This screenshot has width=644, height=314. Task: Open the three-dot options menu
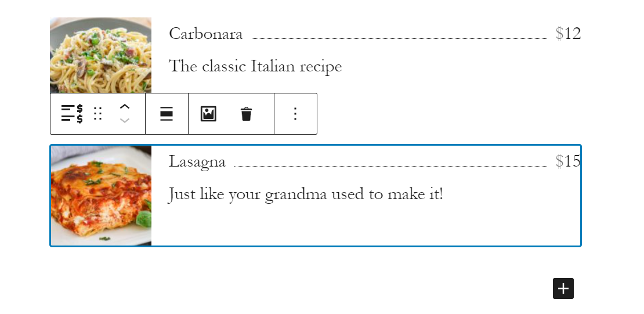295,114
